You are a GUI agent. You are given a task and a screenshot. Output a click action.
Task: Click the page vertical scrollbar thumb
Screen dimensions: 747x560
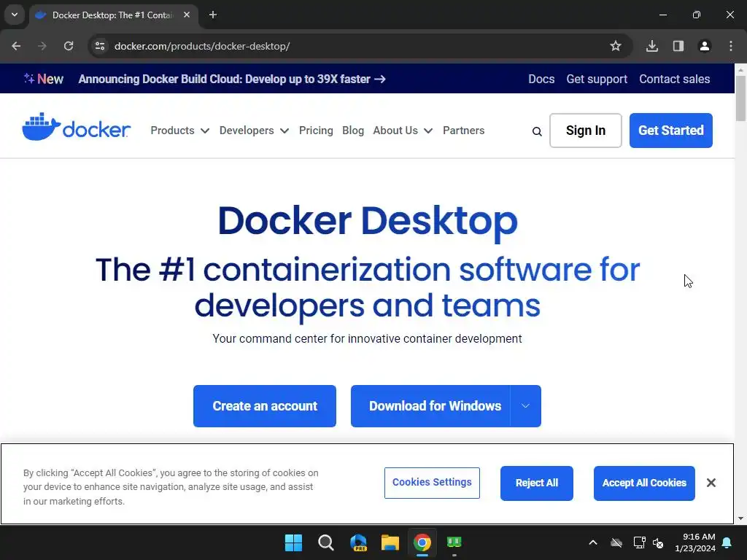tap(741, 98)
